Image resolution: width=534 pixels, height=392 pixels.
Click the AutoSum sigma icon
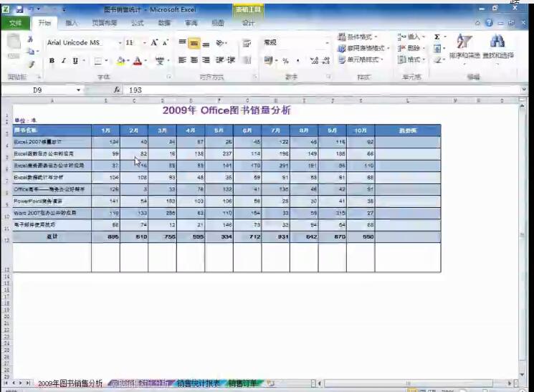click(437, 37)
